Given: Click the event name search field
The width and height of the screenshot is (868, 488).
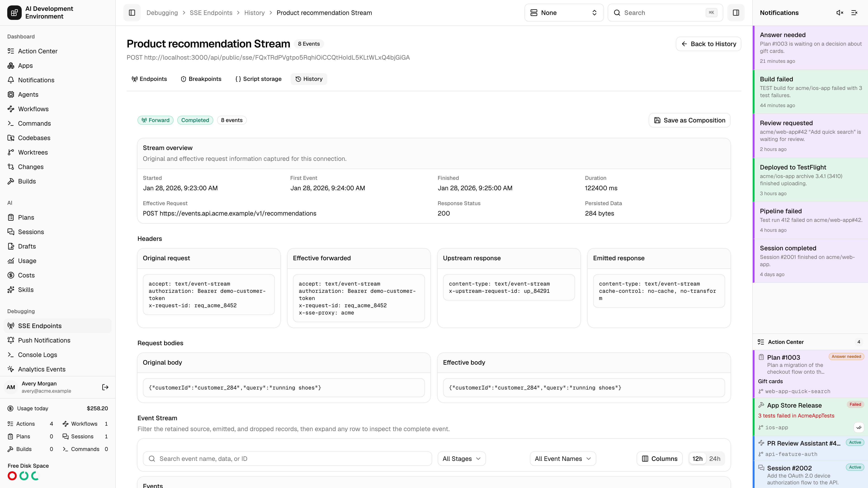Looking at the screenshot, I should pos(288,459).
